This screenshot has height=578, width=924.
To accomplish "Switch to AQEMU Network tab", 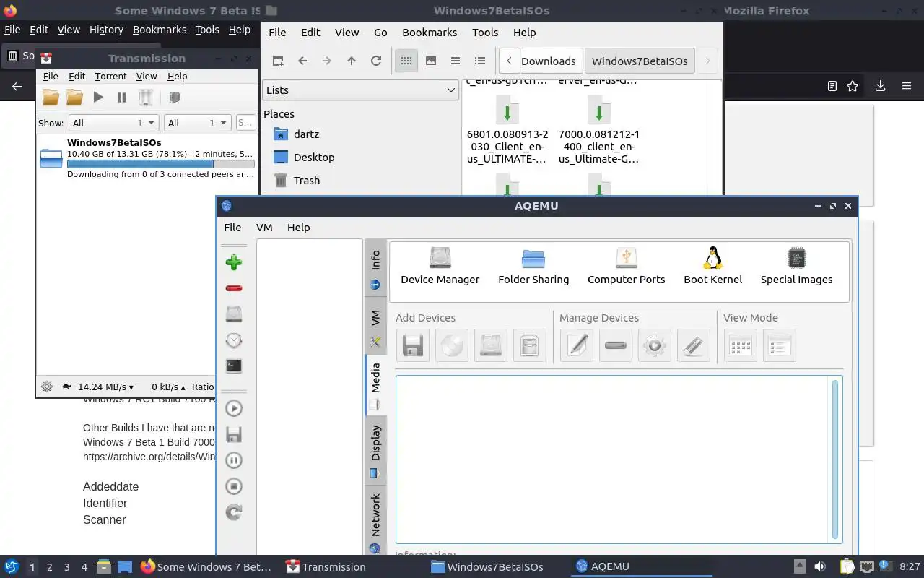I will pyautogui.click(x=375, y=522).
